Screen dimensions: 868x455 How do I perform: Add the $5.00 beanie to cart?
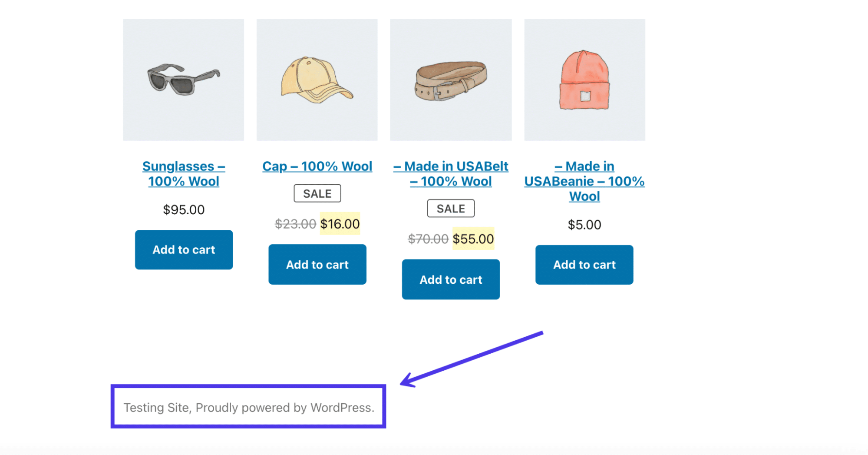point(584,265)
